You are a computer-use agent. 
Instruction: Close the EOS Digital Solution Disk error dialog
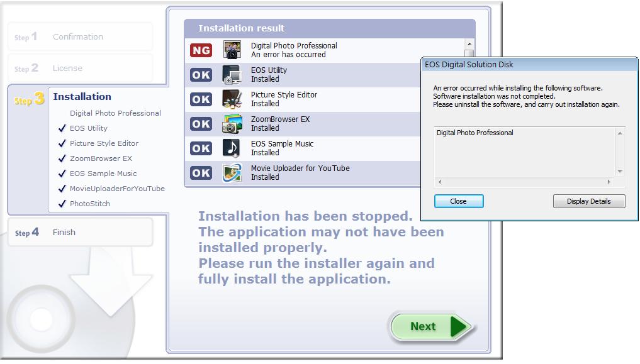(459, 201)
